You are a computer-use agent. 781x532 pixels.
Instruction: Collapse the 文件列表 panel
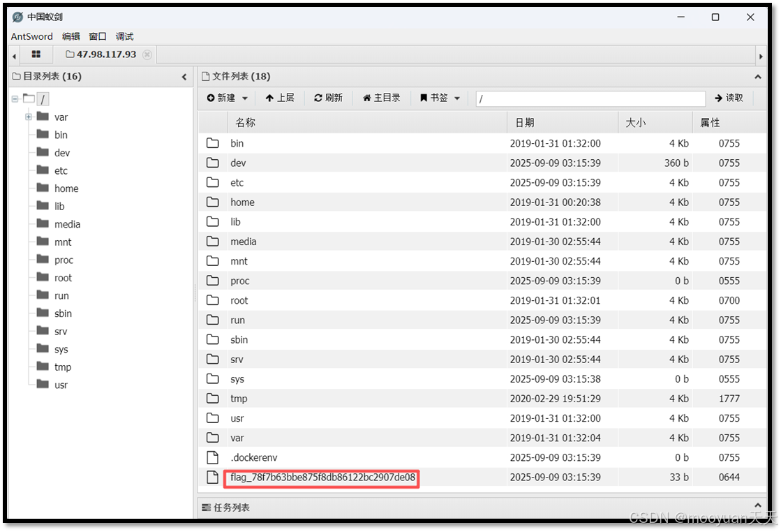coord(757,77)
